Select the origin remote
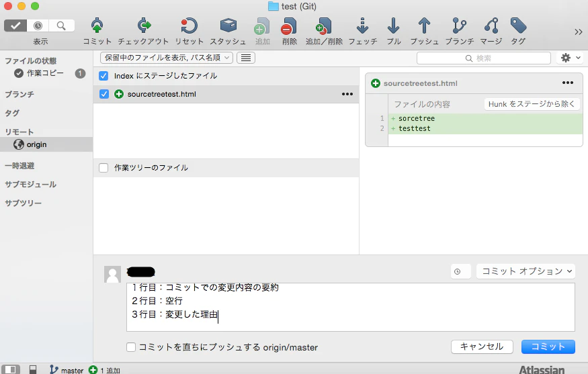Screen dimensions: 588x374 (x=46, y=144)
